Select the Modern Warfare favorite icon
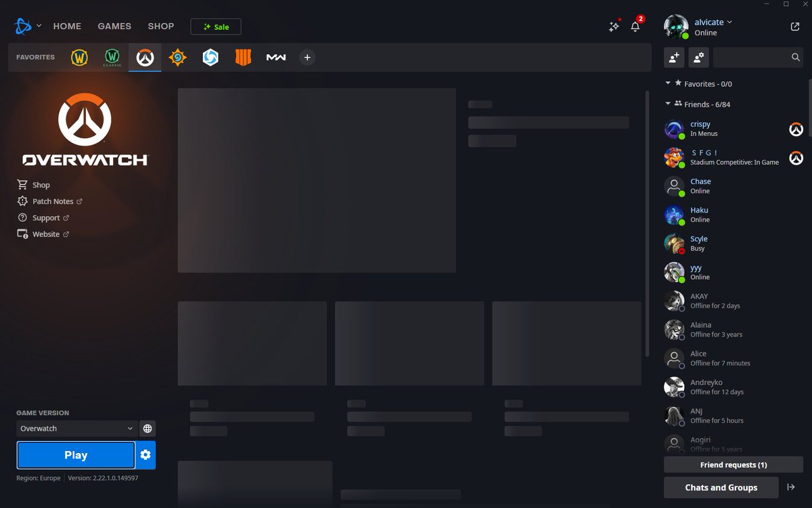Screen dimensions: 812x508 click(275, 58)
